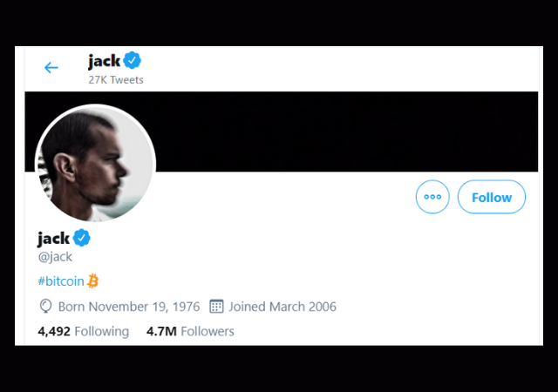Click the Joined March 2006 text
The image size is (558, 392).
pos(282,307)
